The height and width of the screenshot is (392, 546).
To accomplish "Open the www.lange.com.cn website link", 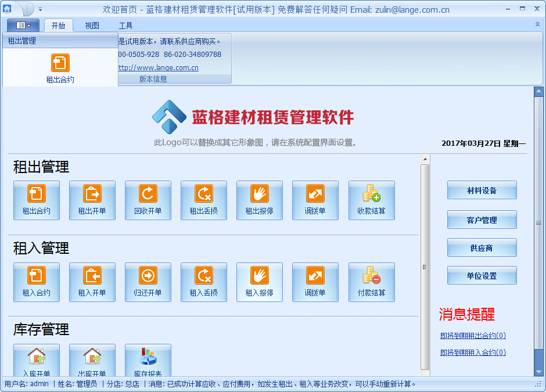I will (159, 67).
